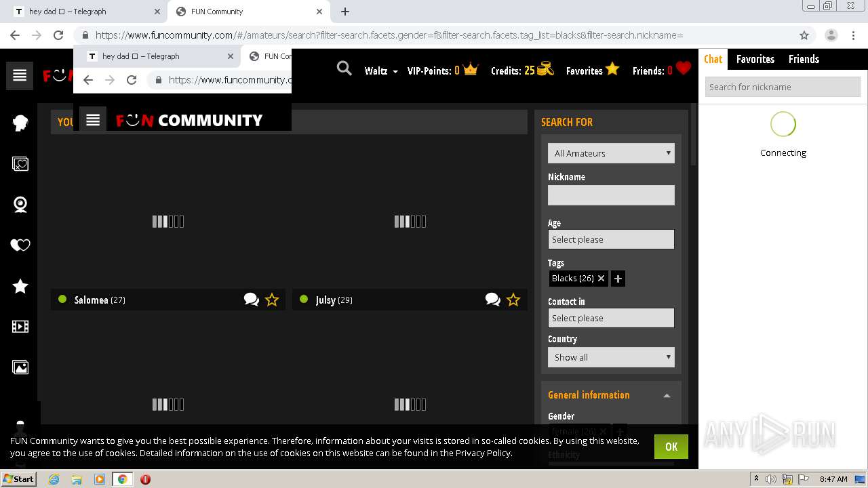Open the Age Select please dropdown

coord(611,239)
